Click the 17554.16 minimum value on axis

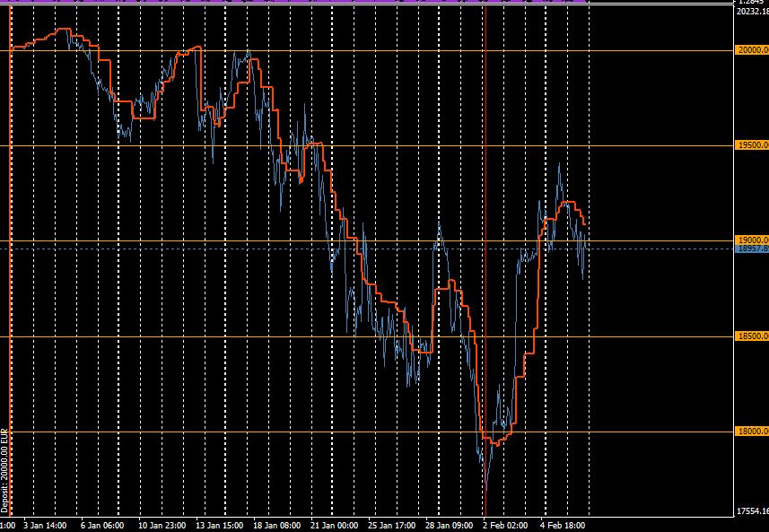751,511
